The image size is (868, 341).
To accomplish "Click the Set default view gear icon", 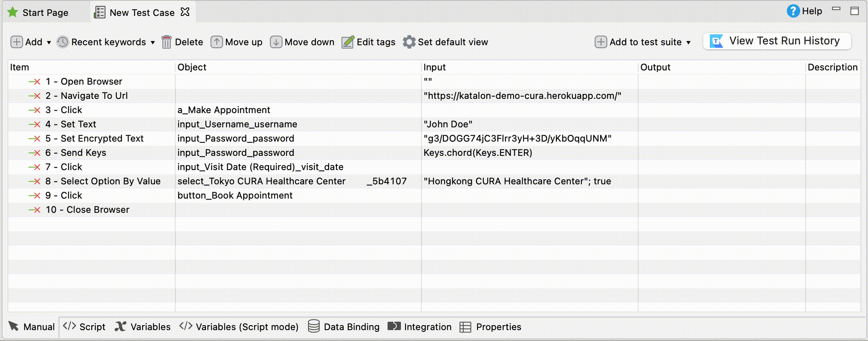I will [x=409, y=42].
